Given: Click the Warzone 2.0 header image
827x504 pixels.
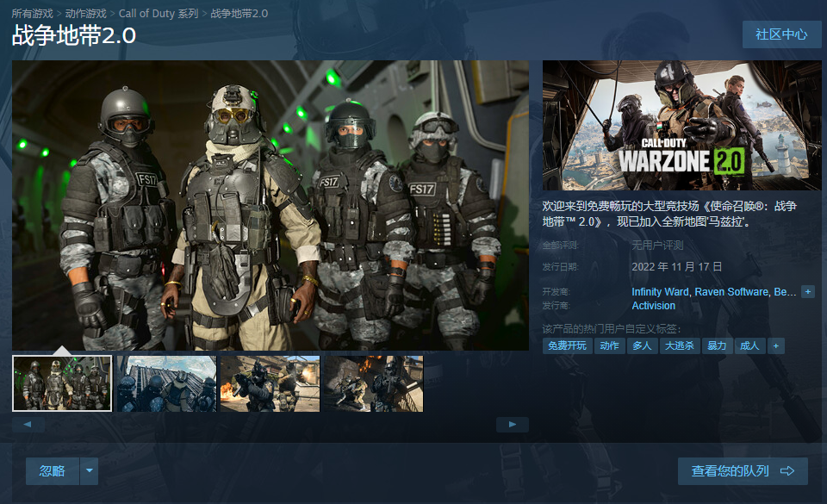Looking at the screenshot, I should (x=681, y=125).
